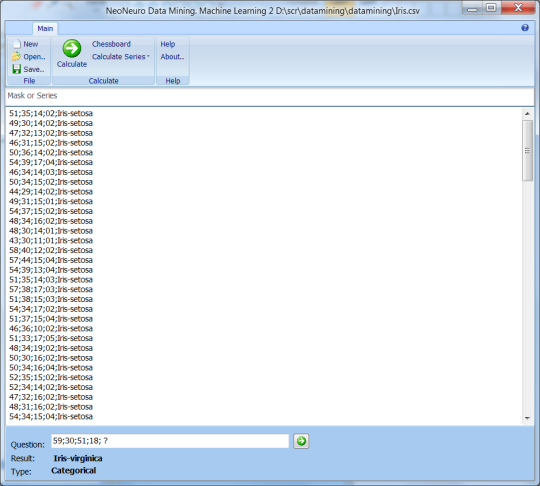Image resolution: width=540 pixels, height=486 pixels.
Task: Open help via blue question mark icon
Action: 525,28
